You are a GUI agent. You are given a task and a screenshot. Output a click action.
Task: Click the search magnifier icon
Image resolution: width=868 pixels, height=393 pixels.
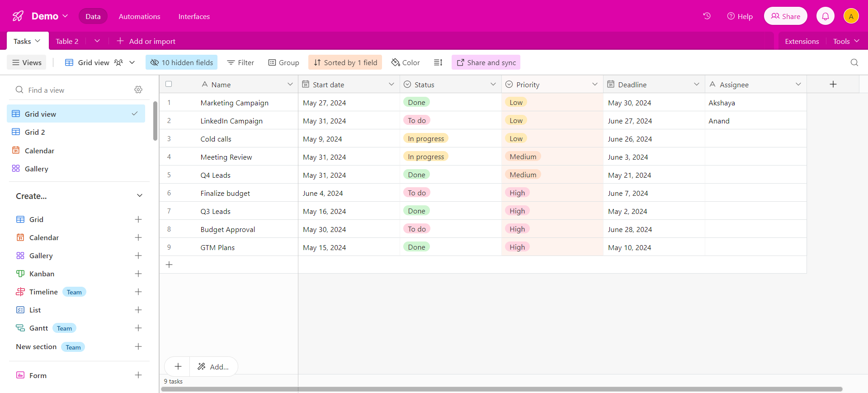854,62
